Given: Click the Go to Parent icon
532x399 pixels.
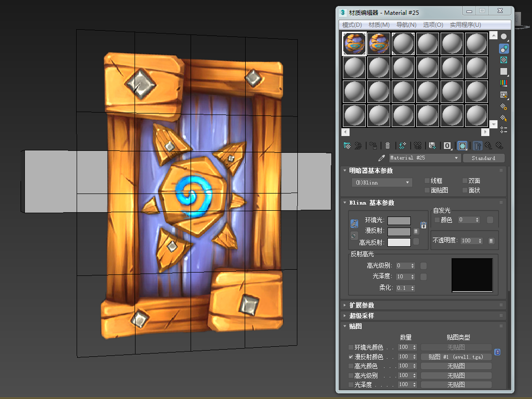Looking at the screenshot, I should (x=488, y=146).
